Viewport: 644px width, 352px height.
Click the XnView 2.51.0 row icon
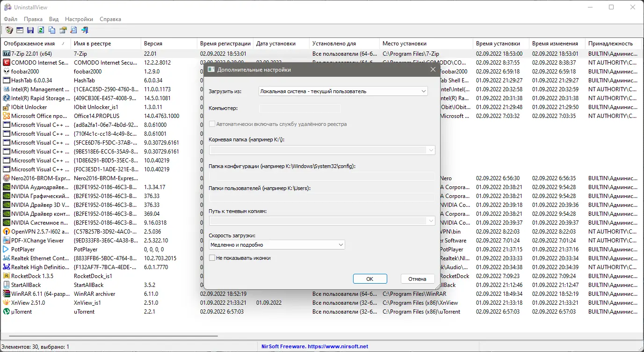point(7,303)
